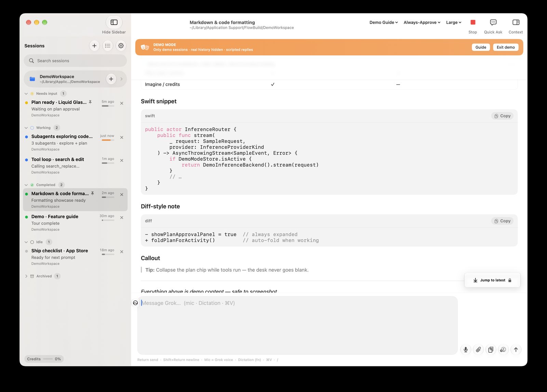Viewport: 547px width, 392px height.
Task: Expand the Archived group
Action: click(26, 276)
